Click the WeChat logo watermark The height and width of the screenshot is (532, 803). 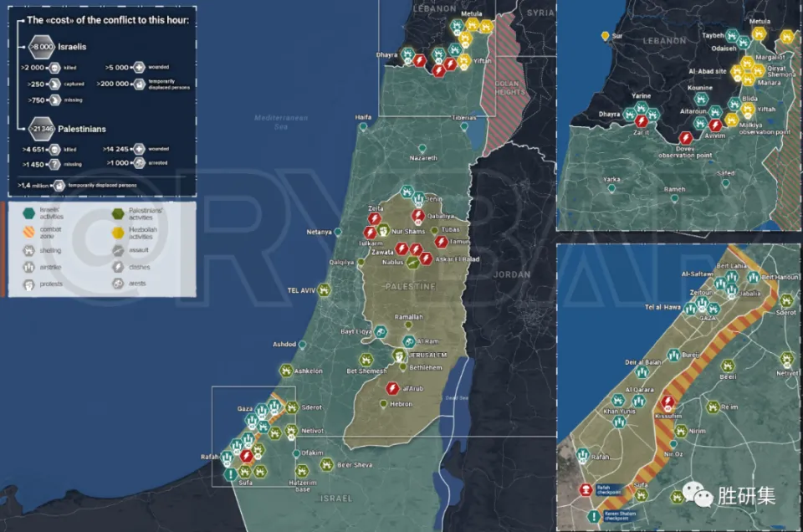[x=698, y=495]
